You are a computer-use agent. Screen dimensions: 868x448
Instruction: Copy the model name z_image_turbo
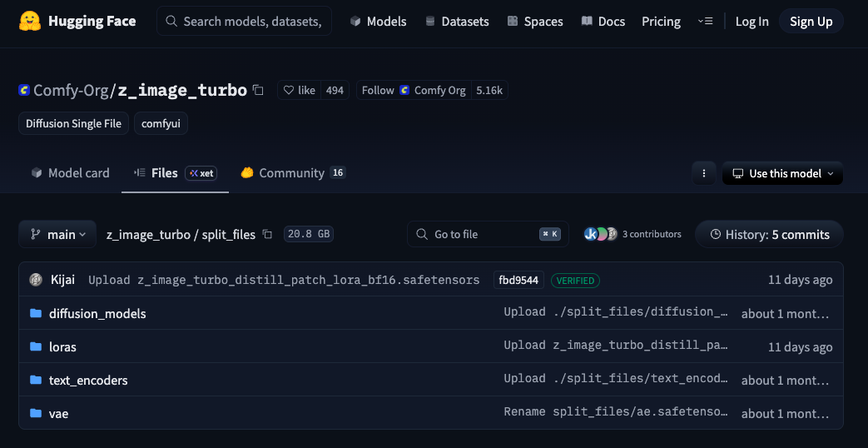pyautogui.click(x=258, y=90)
